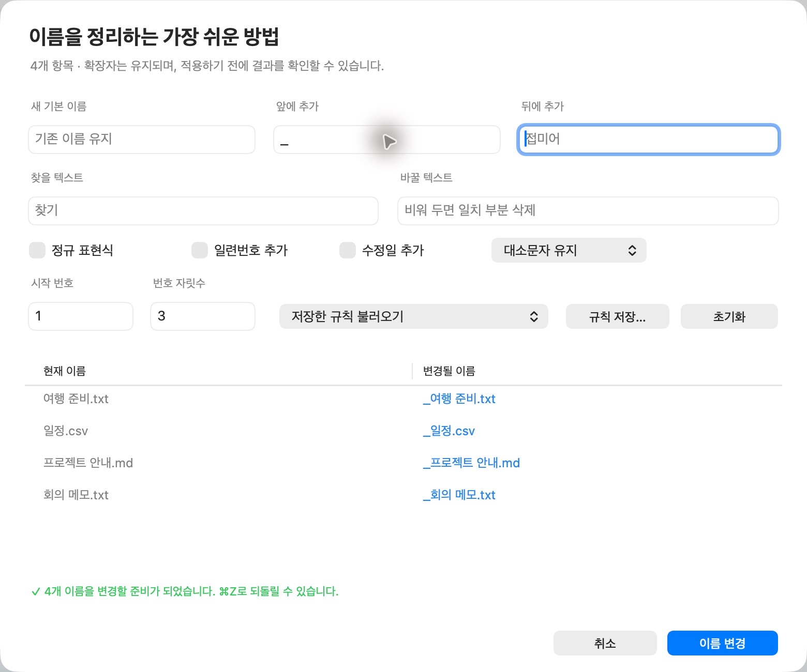The image size is (807, 672).
Task: Click the 프로젝트 안내.md current name
Action: (x=88, y=463)
